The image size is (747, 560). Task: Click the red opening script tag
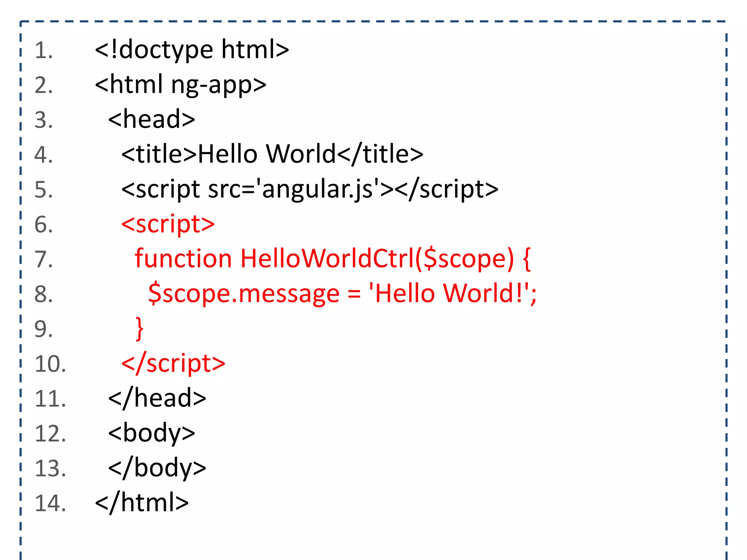(x=168, y=223)
